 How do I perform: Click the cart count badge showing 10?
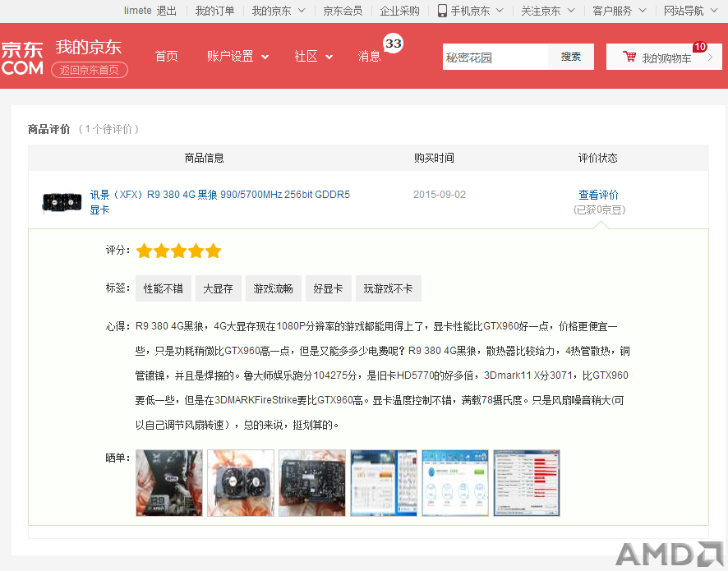point(700,47)
